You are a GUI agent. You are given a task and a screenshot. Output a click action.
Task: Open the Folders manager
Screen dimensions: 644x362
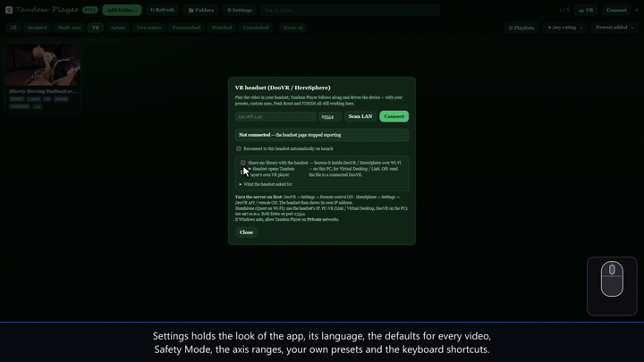(201, 10)
